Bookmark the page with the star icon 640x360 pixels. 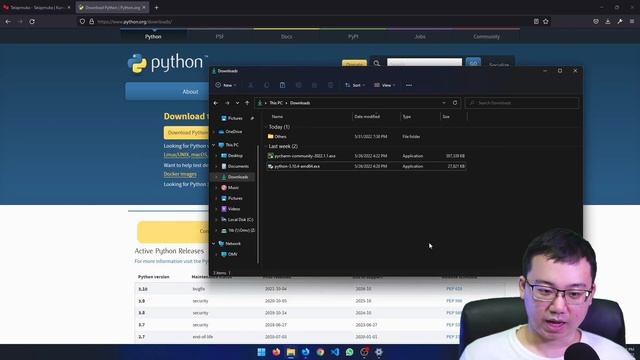pyautogui.click(x=546, y=21)
